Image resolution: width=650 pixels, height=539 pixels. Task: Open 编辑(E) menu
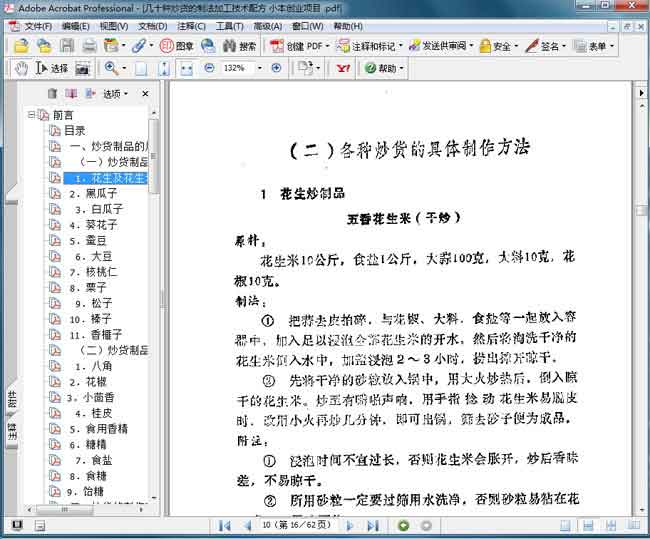point(75,27)
